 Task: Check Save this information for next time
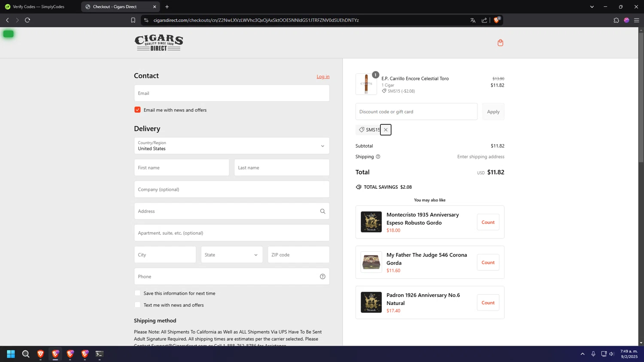pyautogui.click(x=137, y=293)
